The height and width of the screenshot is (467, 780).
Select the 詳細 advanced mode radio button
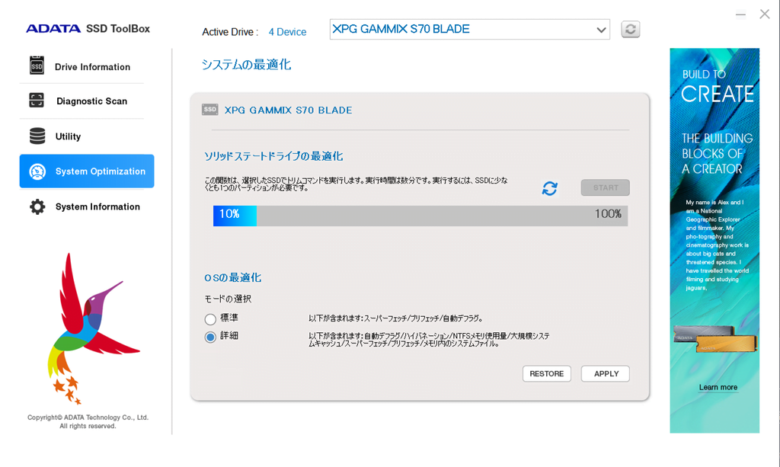point(210,337)
